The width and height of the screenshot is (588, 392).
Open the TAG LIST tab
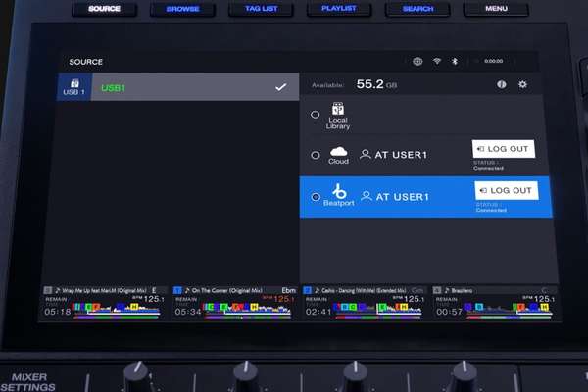261,8
